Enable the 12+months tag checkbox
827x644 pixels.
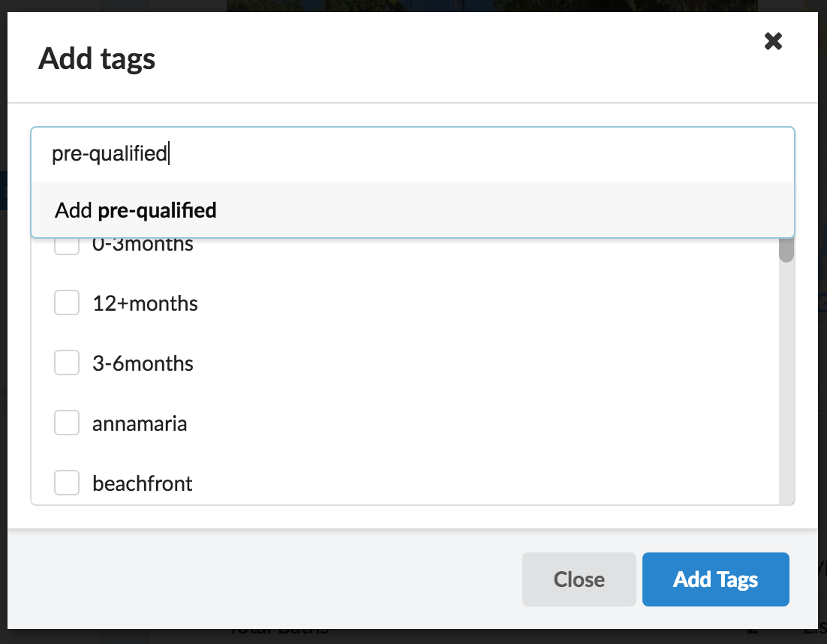[67, 303]
